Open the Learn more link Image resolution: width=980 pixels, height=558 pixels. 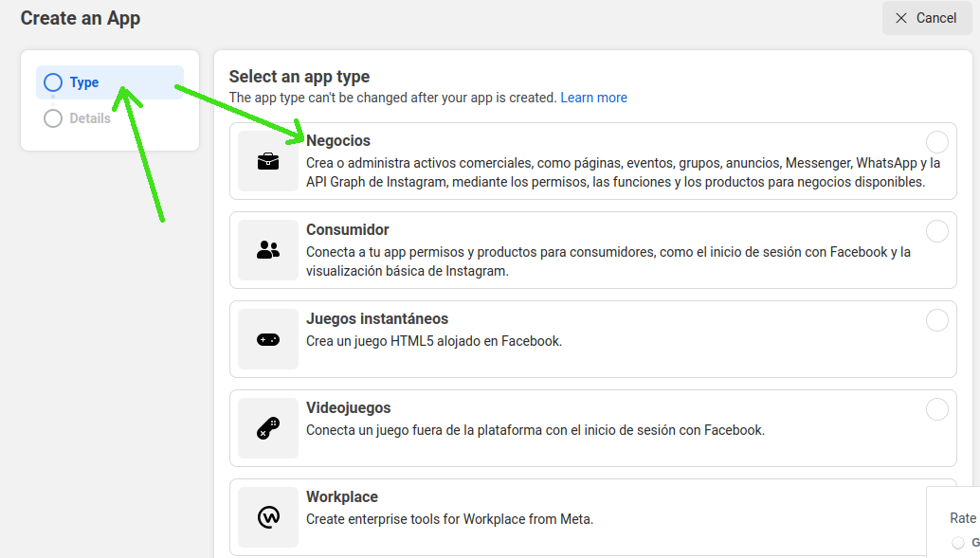(593, 98)
